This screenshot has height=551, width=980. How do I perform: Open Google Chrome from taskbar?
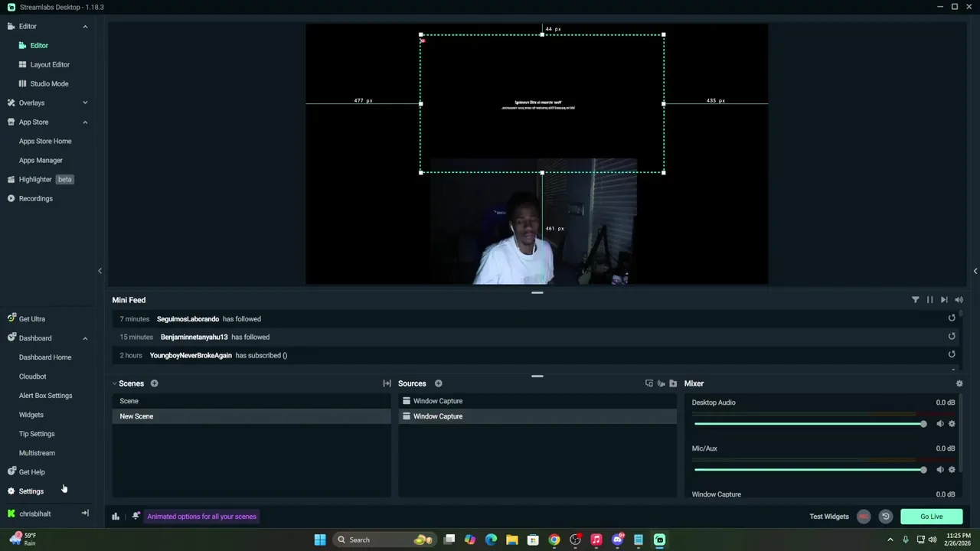[554, 540]
